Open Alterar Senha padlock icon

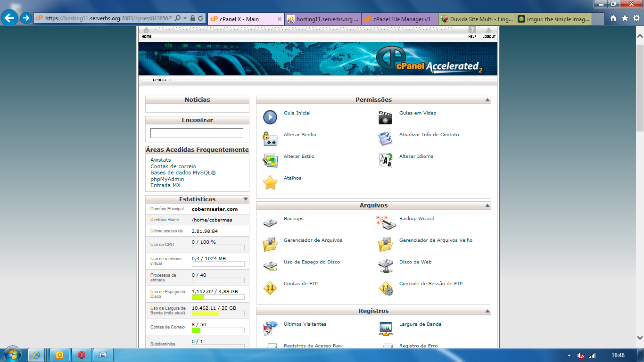pyautogui.click(x=270, y=139)
